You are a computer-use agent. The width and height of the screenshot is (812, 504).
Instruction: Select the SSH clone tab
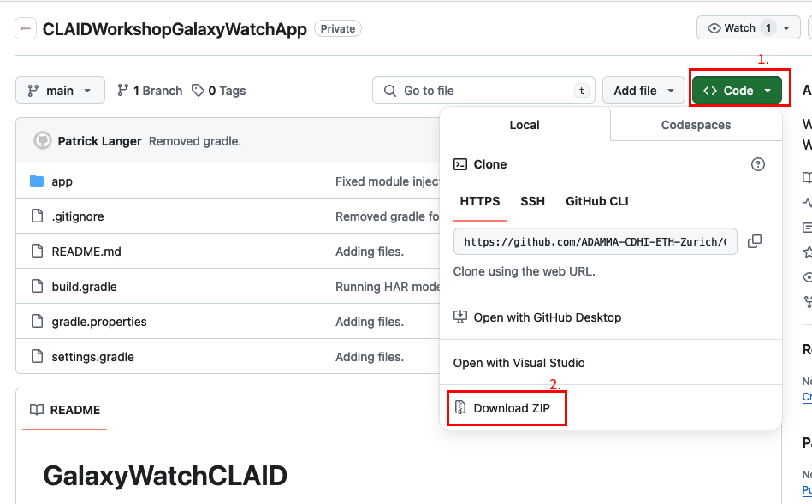(x=532, y=201)
